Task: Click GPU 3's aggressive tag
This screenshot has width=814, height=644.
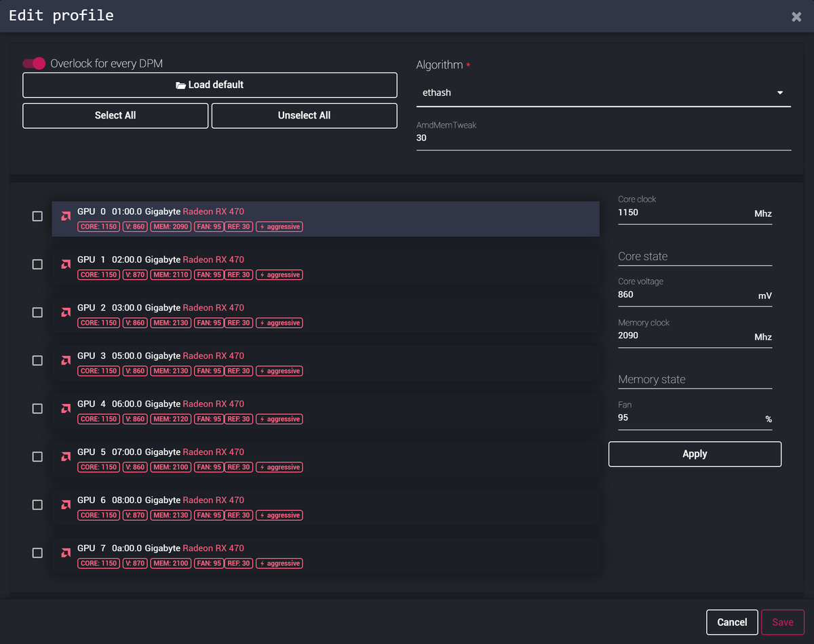Action: click(x=279, y=371)
